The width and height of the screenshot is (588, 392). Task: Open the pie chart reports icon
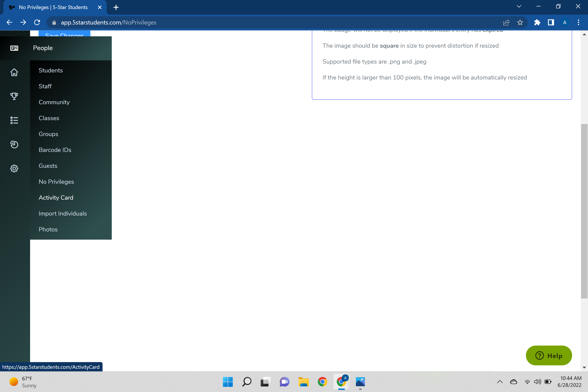click(14, 144)
